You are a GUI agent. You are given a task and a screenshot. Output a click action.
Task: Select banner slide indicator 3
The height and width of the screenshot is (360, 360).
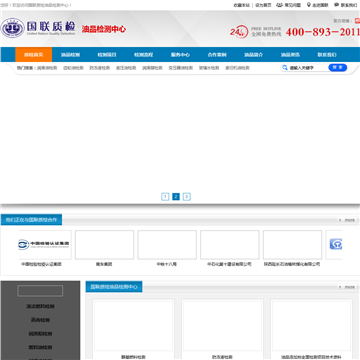click(187, 197)
